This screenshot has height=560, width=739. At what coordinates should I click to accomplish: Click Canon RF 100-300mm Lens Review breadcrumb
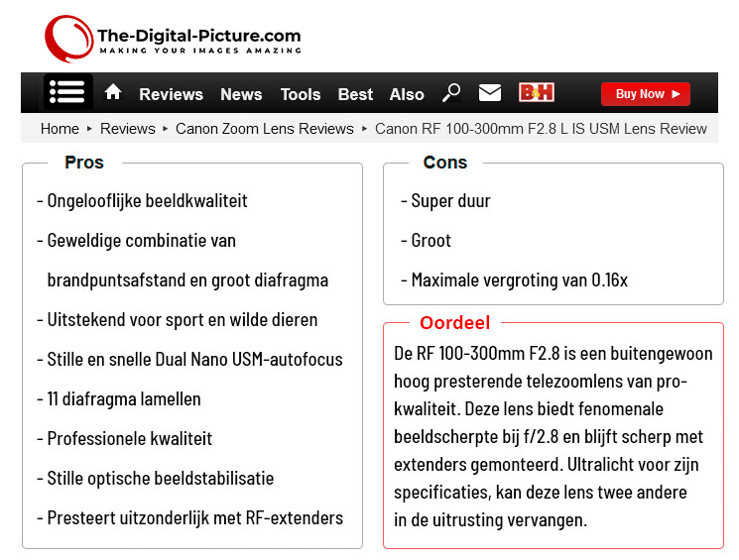pos(541,129)
